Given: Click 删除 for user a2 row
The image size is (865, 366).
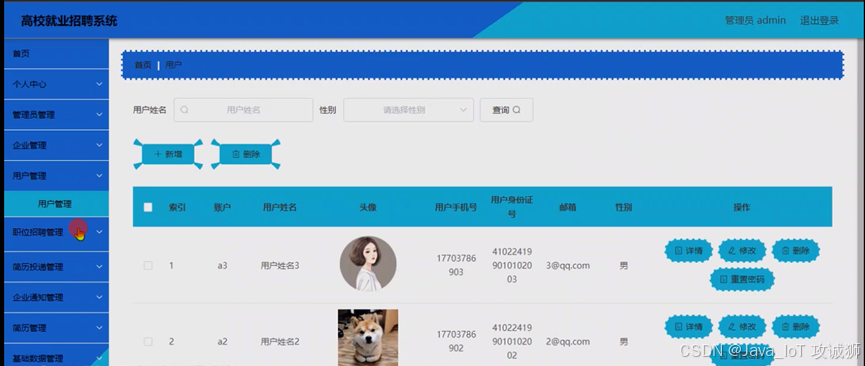Looking at the screenshot, I should pyautogui.click(x=795, y=327).
